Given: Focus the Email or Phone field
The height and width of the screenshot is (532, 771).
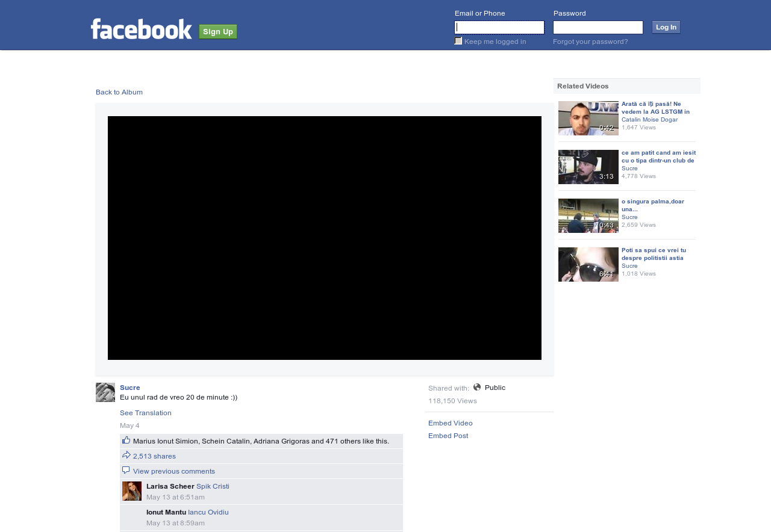Looking at the screenshot, I should [499, 27].
